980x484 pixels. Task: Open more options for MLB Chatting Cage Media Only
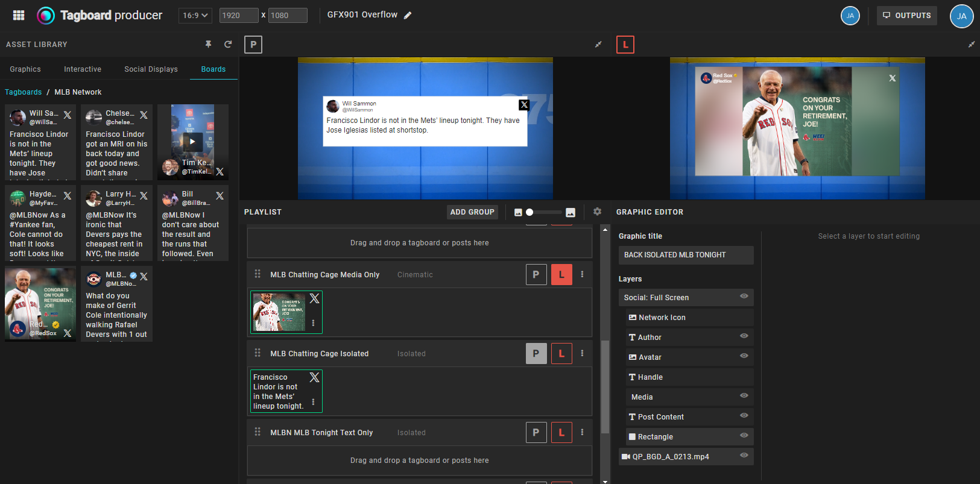582,274
